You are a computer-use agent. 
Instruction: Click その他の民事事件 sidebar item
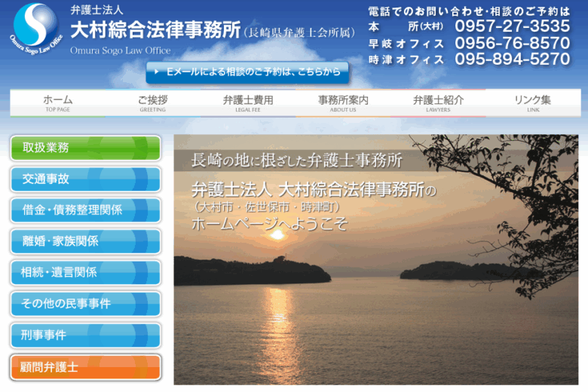pos(85,304)
